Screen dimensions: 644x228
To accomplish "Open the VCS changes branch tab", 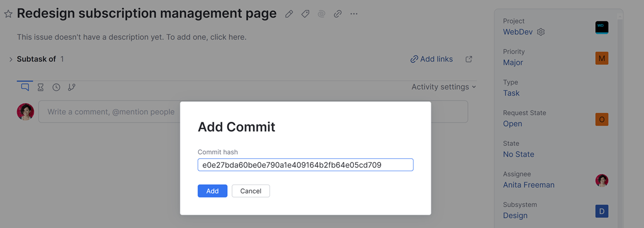I will point(71,87).
